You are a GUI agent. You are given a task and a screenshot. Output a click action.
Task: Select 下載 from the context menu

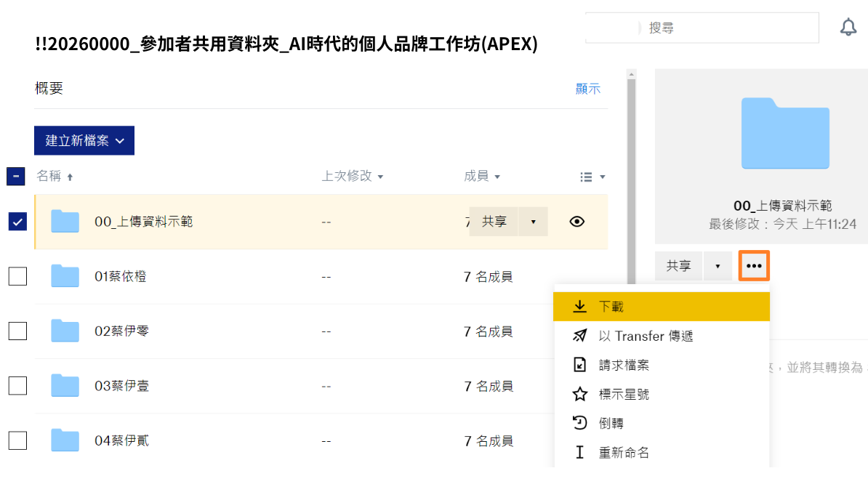662,307
